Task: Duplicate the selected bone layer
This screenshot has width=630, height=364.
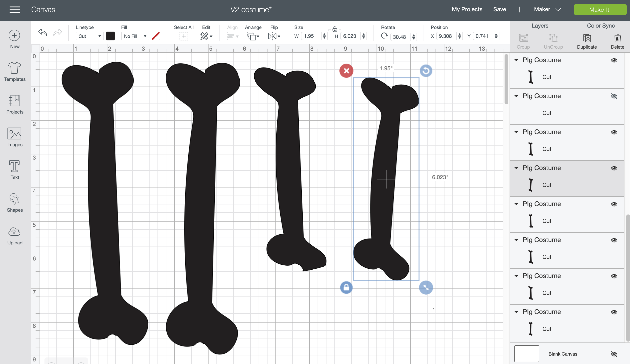Action: tap(587, 41)
